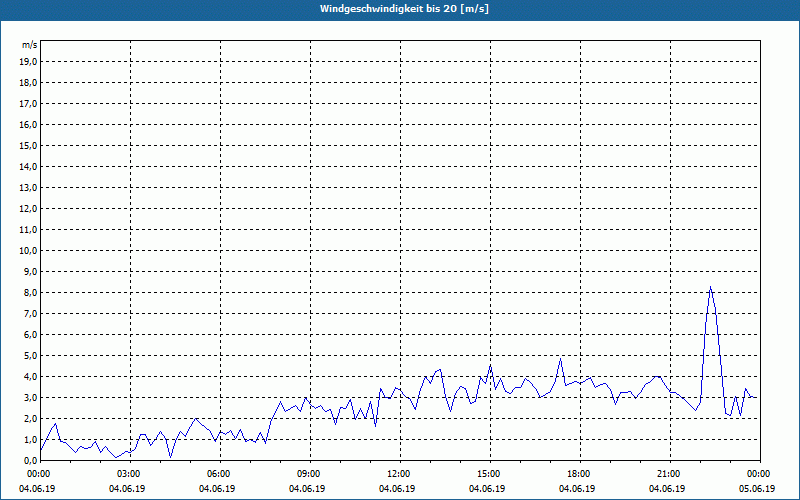Image resolution: width=800 pixels, height=500 pixels.
Task: Choose the "9,0" y-axis value
Action: click(x=30, y=271)
